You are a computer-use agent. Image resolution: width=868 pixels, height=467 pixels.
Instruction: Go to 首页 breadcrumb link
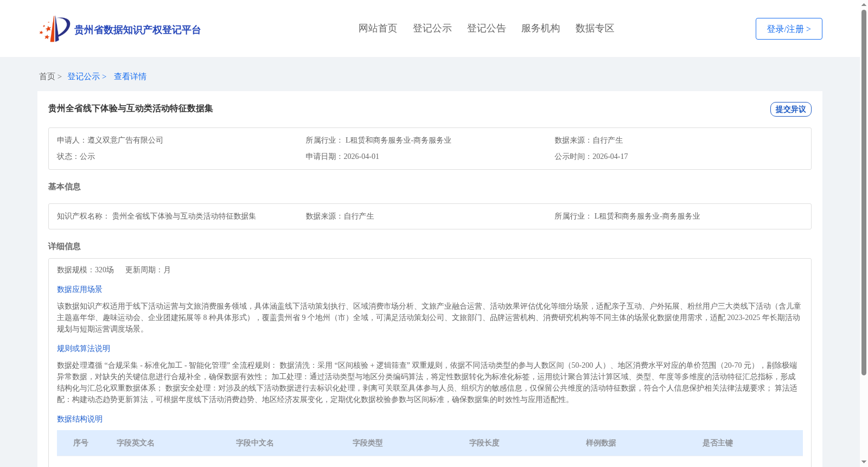coord(47,76)
